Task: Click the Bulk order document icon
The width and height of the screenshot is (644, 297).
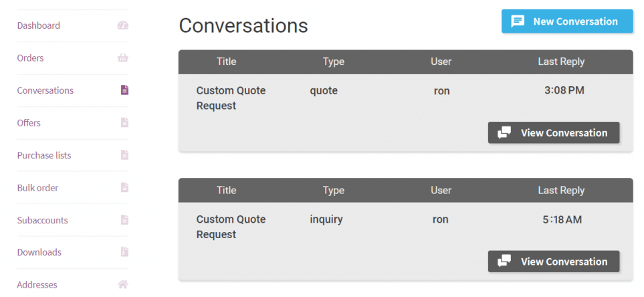Action: point(124,187)
